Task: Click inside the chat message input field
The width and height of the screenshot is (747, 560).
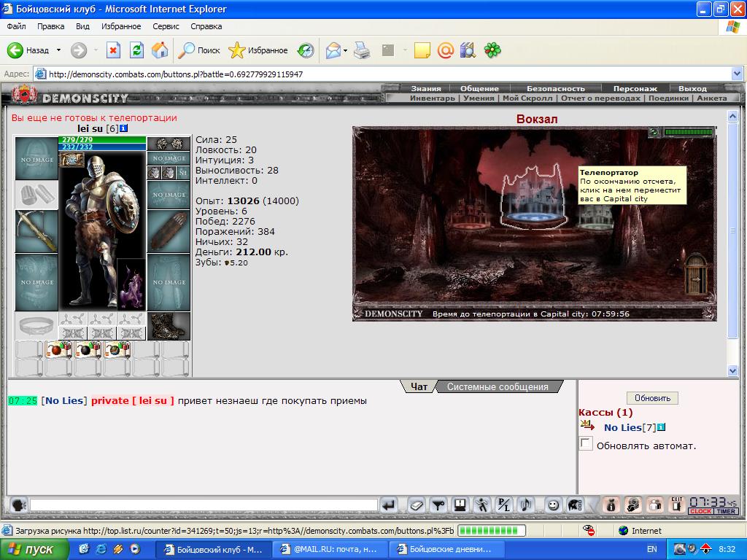Action: pyautogui.click(x=204, y=505)
